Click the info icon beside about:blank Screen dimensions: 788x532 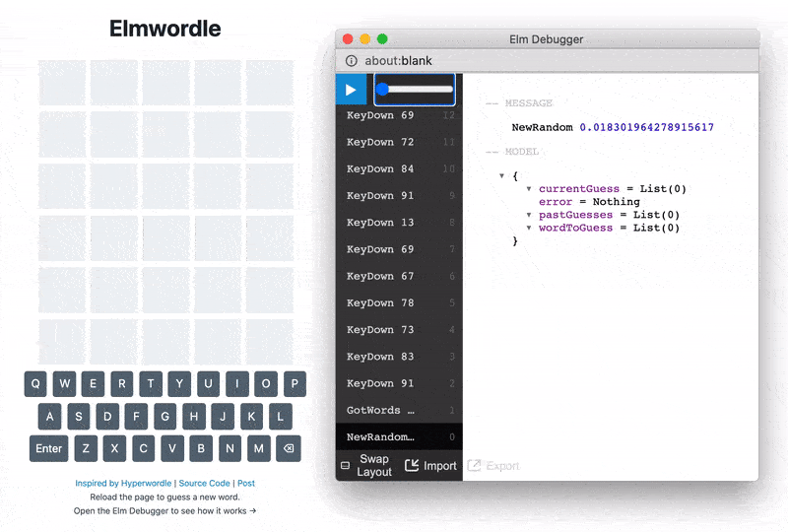[x=352, y=61]
